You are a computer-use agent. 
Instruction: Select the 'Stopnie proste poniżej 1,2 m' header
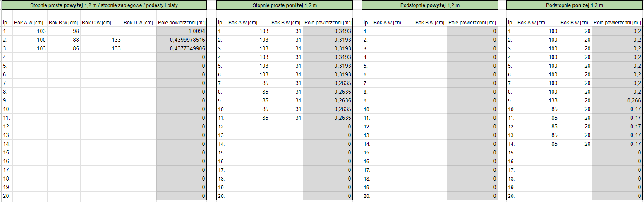(284, 5)
